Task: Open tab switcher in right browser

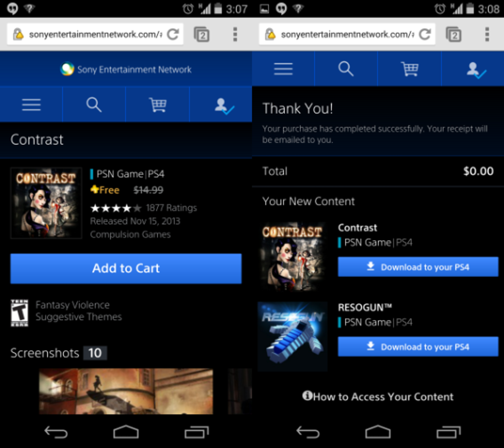Action: 454,35
